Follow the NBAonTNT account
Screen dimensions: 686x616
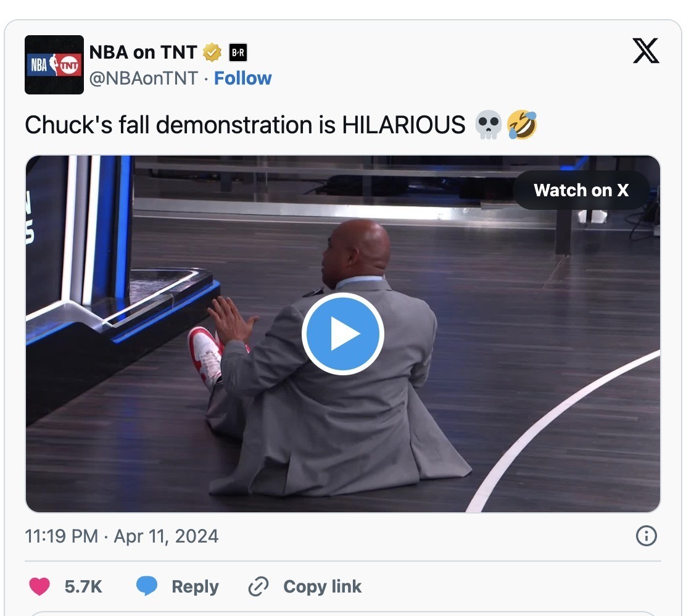tap(243, 78)
